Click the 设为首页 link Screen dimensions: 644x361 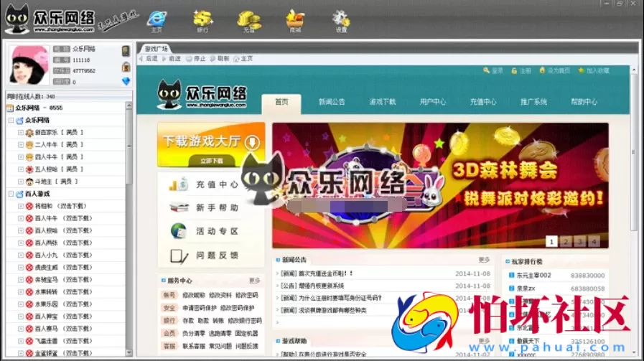tap(554, 70)
